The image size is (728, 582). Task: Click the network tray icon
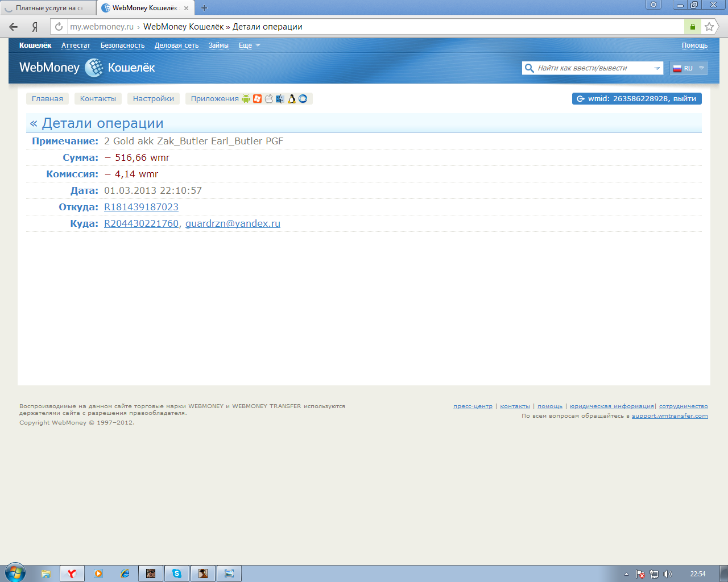click(654, 574)
